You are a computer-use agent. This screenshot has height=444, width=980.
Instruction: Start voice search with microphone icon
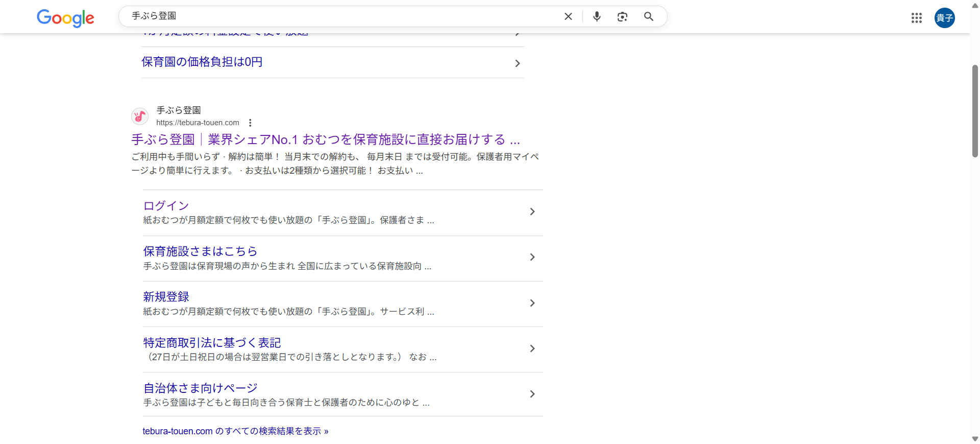(597, 16)
